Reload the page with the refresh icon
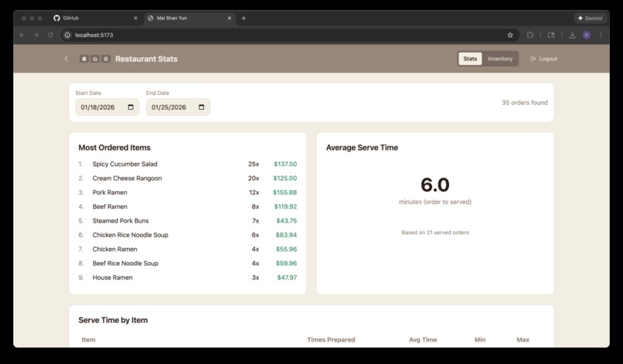The image size is (623, 364). pyautogui.click(x=50, y=35)
